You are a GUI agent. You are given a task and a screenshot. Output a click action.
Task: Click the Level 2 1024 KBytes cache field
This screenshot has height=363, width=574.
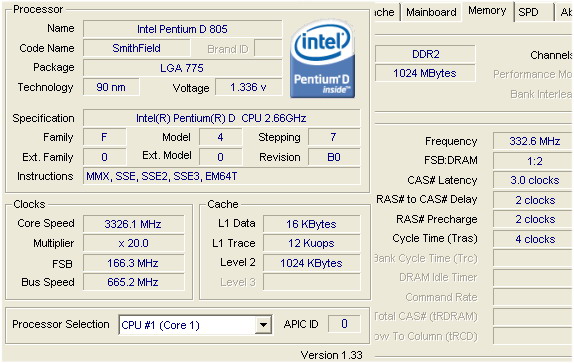(311, 263)
